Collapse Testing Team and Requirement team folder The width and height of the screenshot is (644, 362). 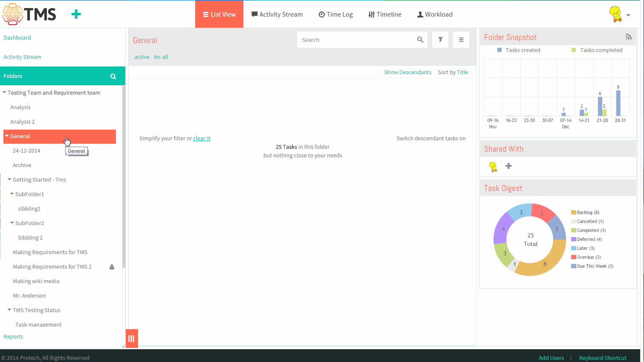pyautogui.click(x=4, y=92)
